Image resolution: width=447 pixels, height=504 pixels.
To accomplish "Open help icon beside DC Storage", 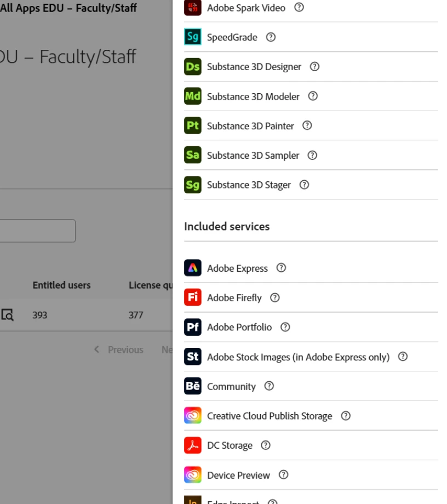I will coord(266,445).
